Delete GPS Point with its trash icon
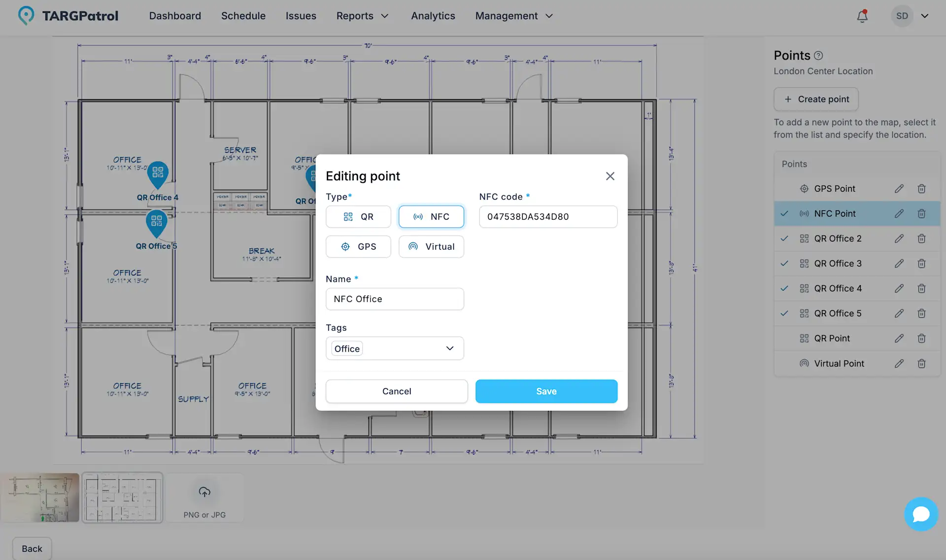946x560 pixels. click(x=921, y=189)
